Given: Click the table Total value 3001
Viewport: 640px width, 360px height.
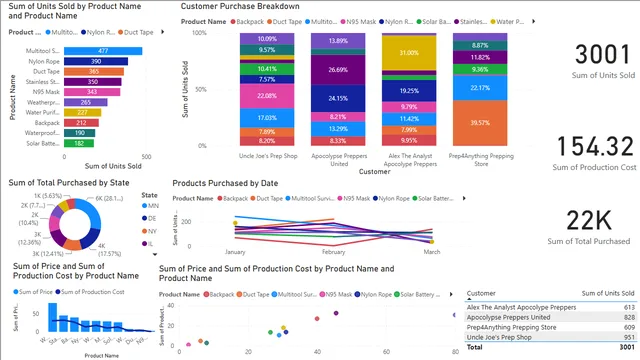Looking at the screenshot, I should coord(627,347).
